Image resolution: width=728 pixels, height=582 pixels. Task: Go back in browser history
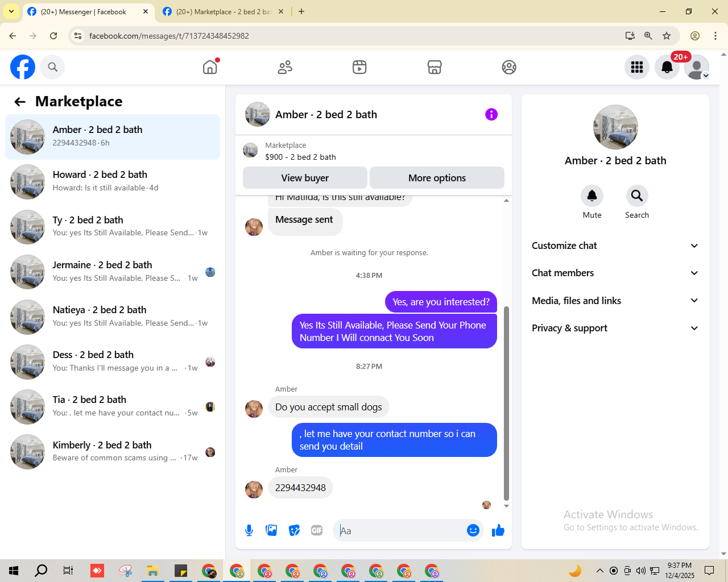click(x=13, y=36)
